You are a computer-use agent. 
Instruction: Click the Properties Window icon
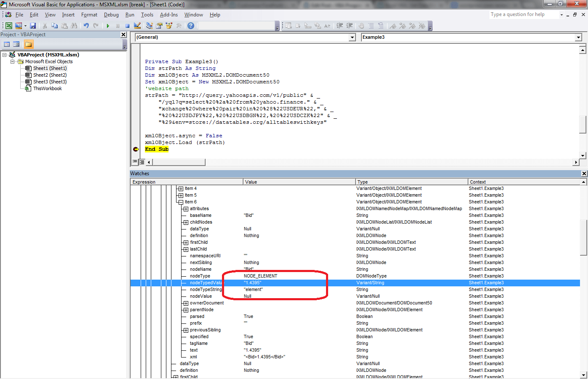pyautogui.click(x=159, y=26)
